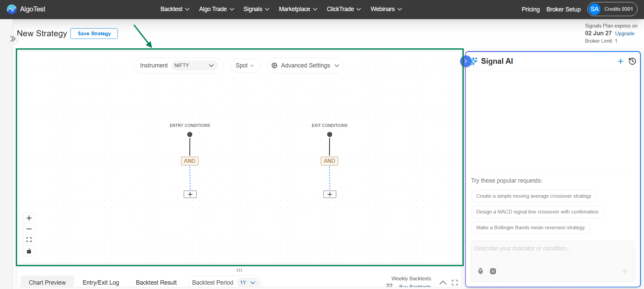
Task: Add a new entry condition node
Action: [190, 194]
